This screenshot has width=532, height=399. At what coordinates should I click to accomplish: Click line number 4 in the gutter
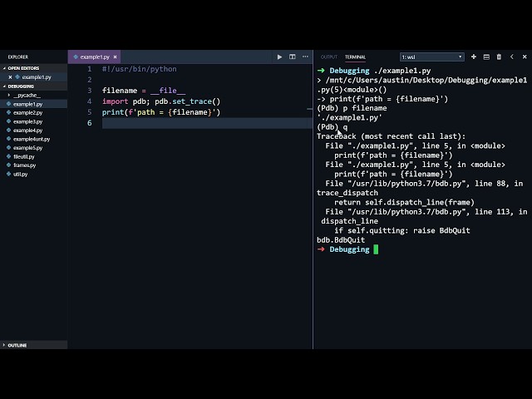click(89, 101)
